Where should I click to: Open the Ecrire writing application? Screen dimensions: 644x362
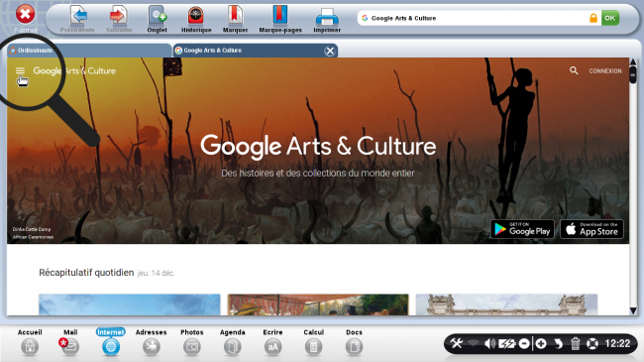pos(272,342)
